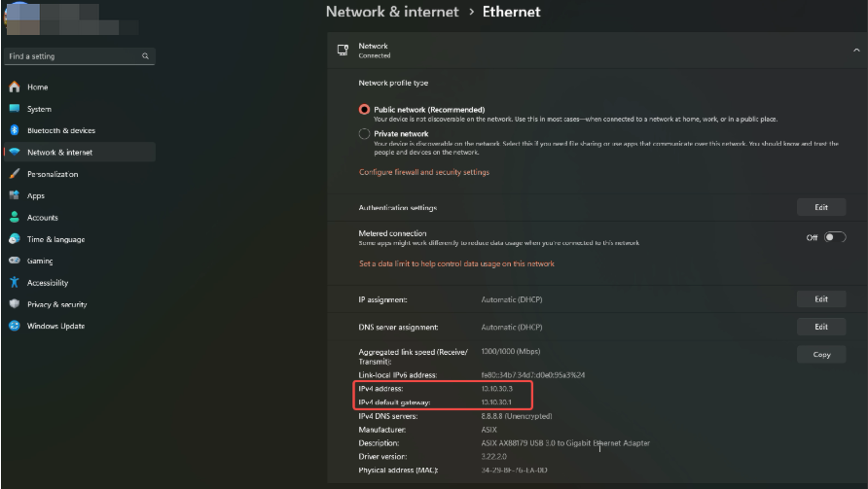Viewport: 868px width, 489px height.
Task: Click Edit for IP assignment
Action: pyautogui.click(x=820, y=299)
